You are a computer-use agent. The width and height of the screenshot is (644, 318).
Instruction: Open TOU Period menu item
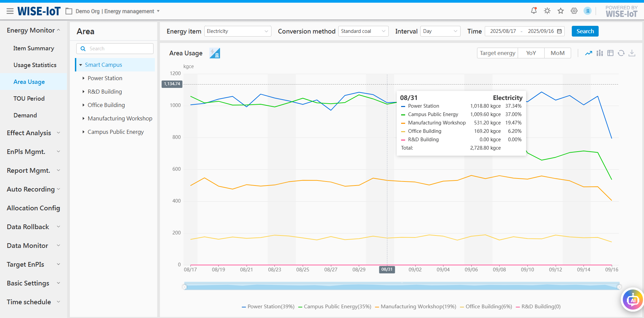29,99
